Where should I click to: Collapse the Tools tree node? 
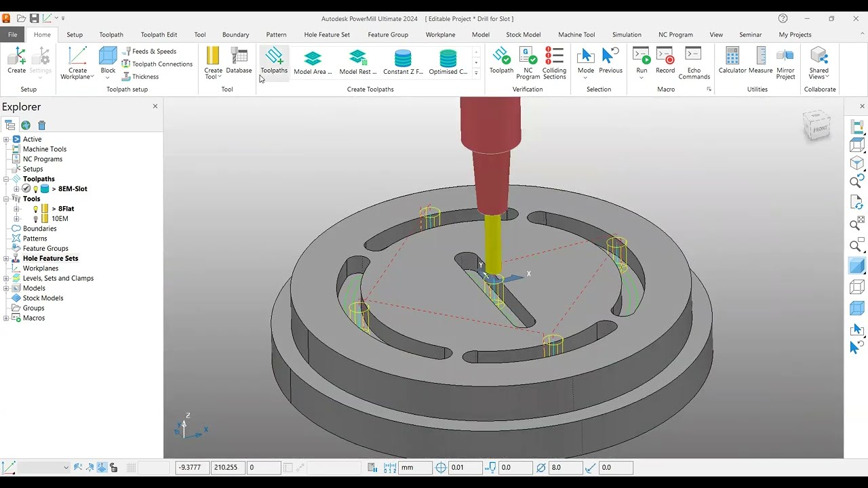pos(6,199)
